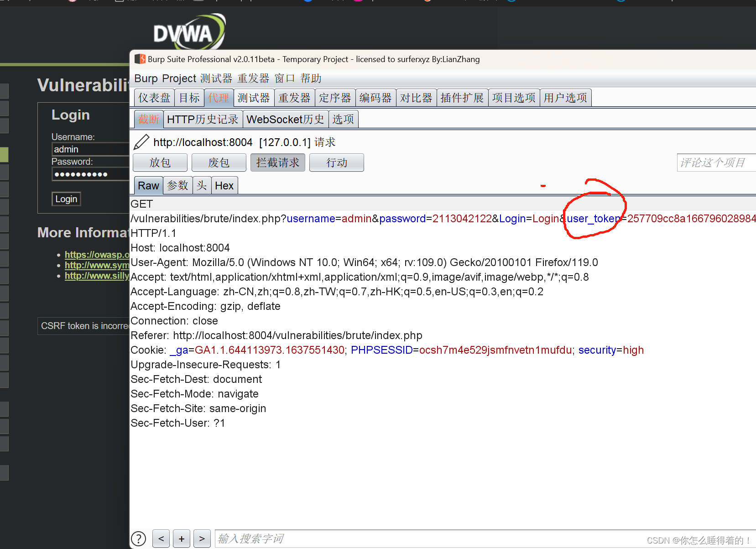Open the 重发器 menu in the menu bar

coord(254,78)
